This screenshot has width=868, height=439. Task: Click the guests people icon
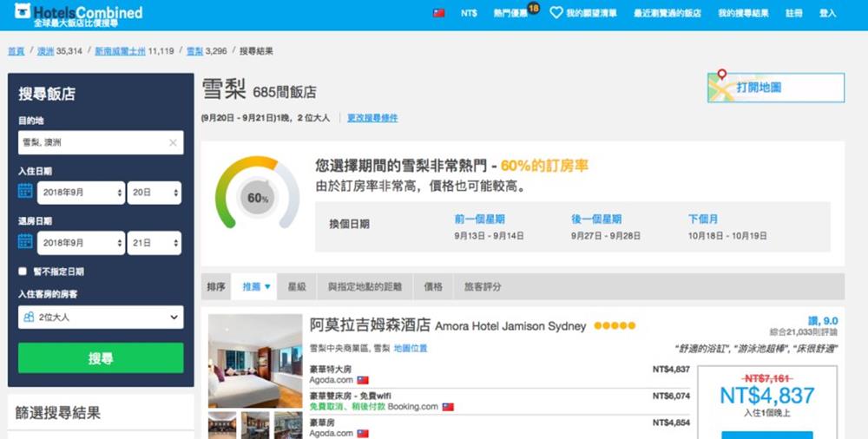29,318
